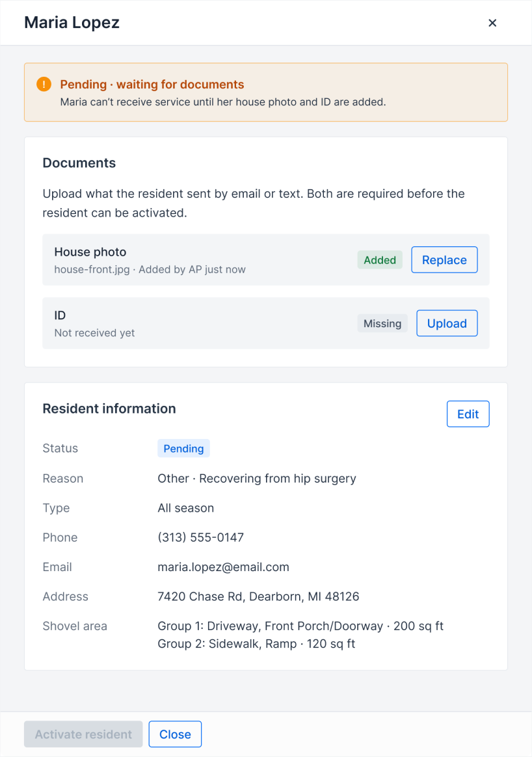This screenshot has height=757, width=532.
Task: Click the email maria.lopez@email.com
Action: (224, 567)
